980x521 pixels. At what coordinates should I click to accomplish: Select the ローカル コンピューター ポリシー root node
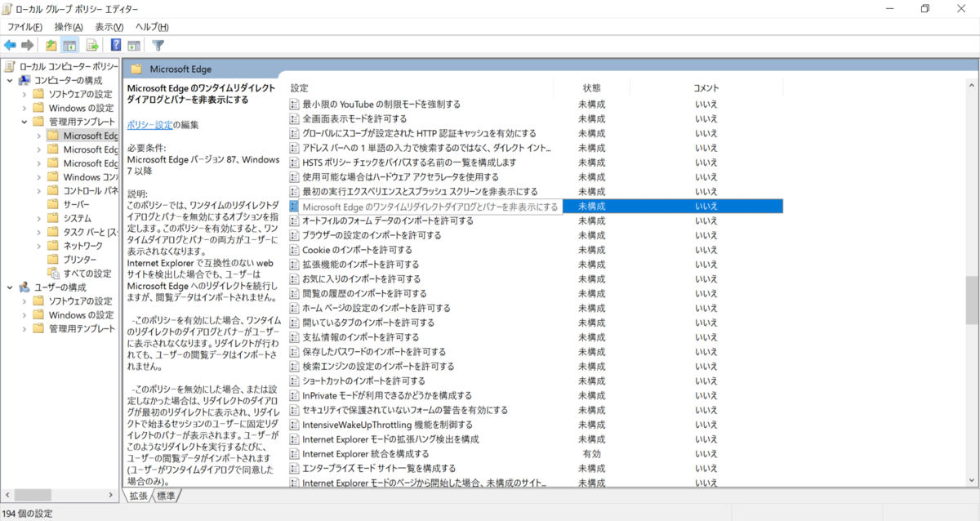(69, 66)
